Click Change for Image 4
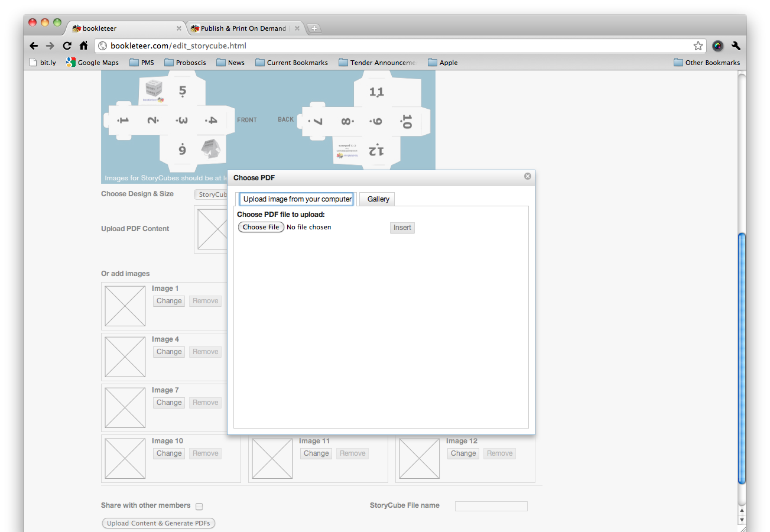Image resolution: width=770 pixels, height=532 pixels. 169,352
